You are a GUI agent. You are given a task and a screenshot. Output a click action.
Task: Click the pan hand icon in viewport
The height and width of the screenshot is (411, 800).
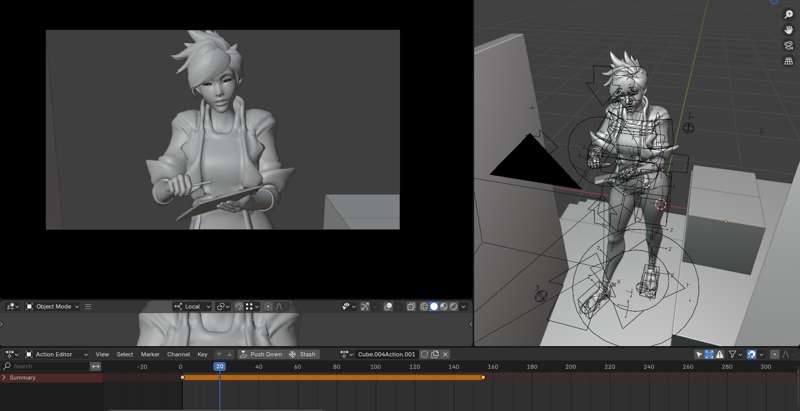coord(789,31)
